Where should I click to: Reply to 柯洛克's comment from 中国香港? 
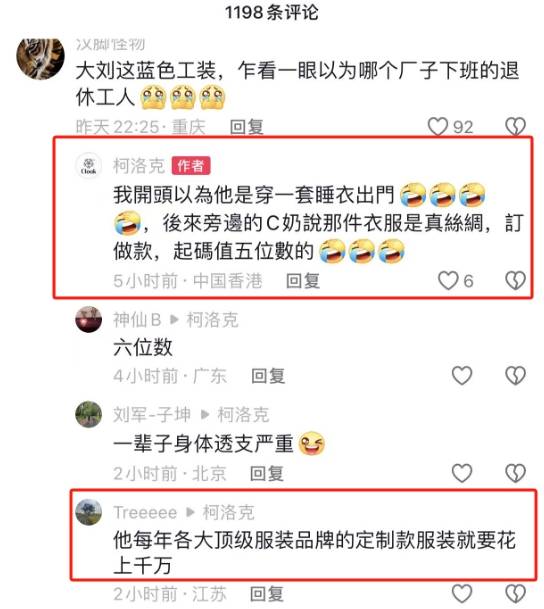pyautogui.click(x=303, y=281)
